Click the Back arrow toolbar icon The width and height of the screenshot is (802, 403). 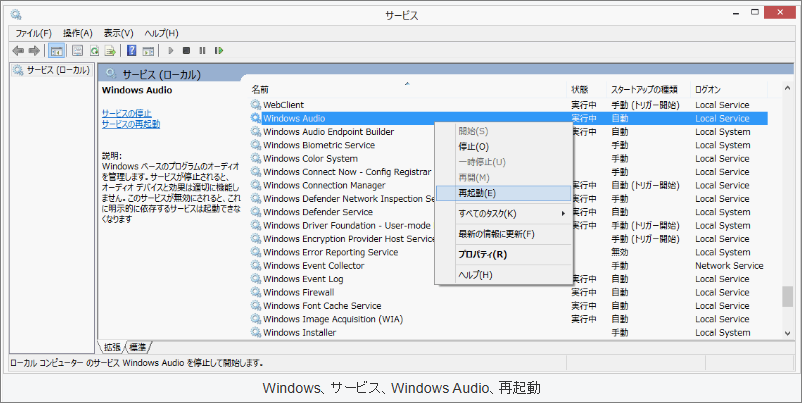[18, 51]
